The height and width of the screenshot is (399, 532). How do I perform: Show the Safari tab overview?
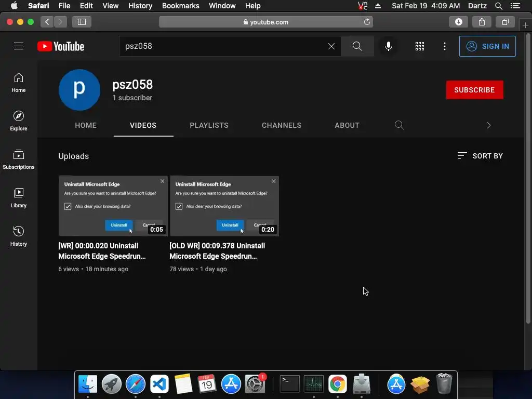point(505,22)
